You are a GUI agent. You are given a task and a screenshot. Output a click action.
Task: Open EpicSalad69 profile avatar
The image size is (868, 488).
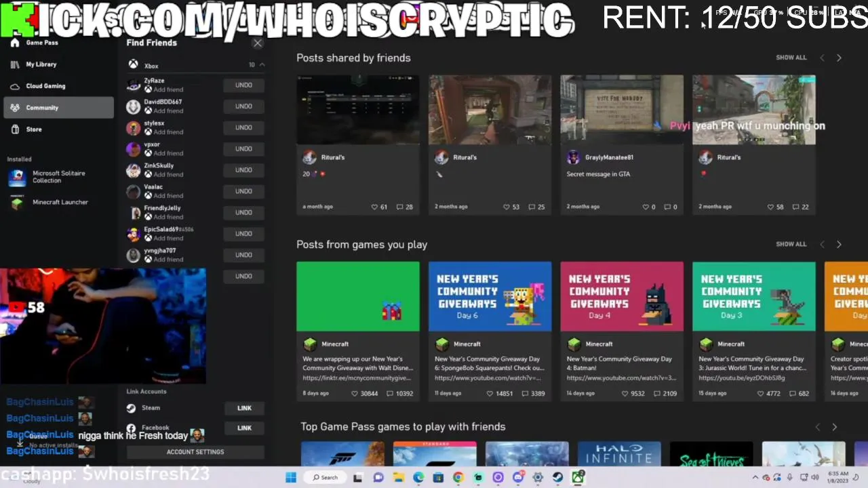tap(134, 234)
